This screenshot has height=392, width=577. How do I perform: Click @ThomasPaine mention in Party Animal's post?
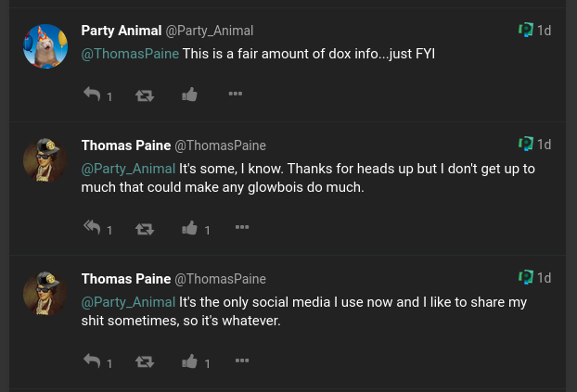coord(130,54)
